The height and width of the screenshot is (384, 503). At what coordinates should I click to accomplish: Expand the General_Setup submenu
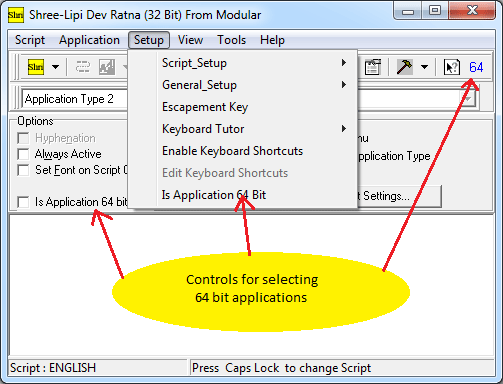coord(243,85)
